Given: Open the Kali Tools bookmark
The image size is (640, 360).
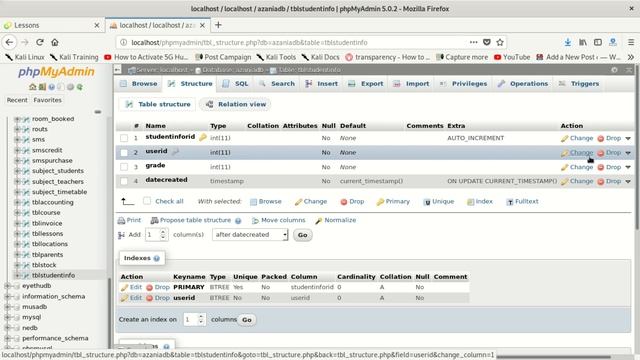Looking at the screenshot, I should [x=276, y=57].
